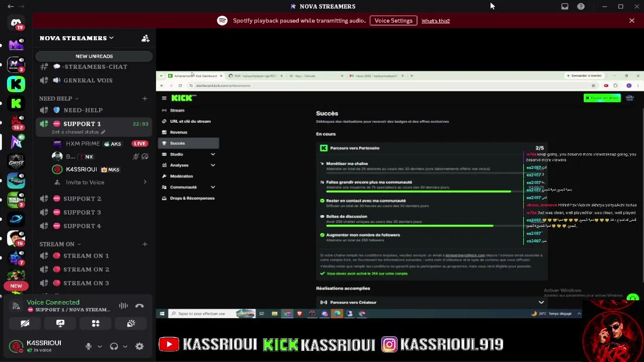Open Discord help question mark icon

(x=581, y=7)
